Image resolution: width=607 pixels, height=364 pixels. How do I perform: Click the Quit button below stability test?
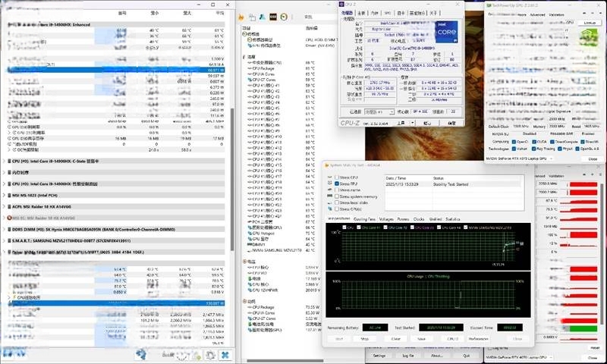466,356
